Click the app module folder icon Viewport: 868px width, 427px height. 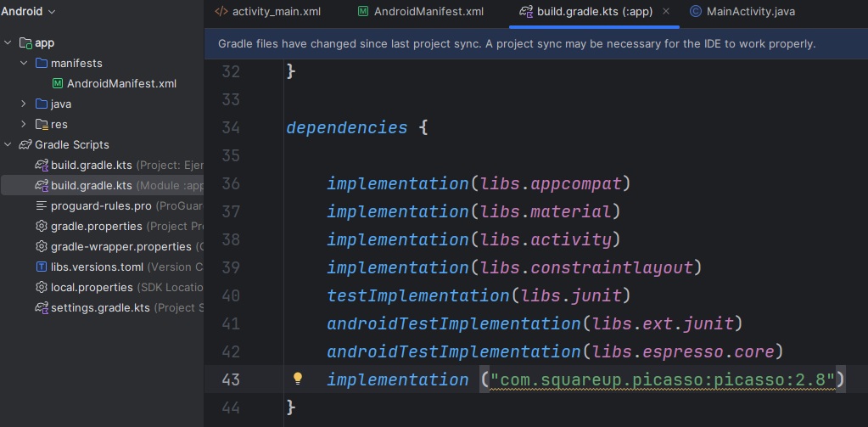[25, 42]
